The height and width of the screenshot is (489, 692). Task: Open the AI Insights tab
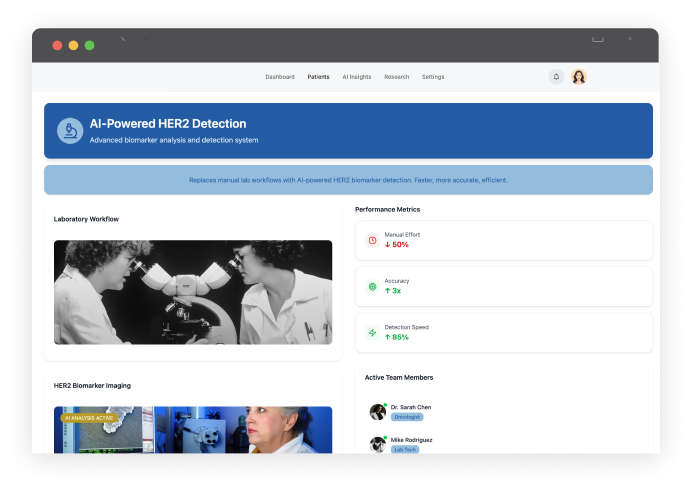click(357, 77)
